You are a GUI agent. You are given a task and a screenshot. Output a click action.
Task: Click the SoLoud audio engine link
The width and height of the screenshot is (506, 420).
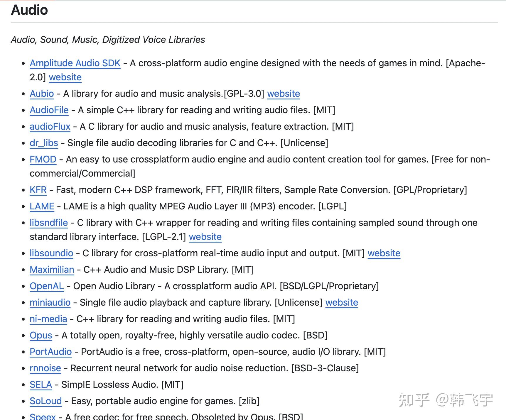tap(45, 401)
